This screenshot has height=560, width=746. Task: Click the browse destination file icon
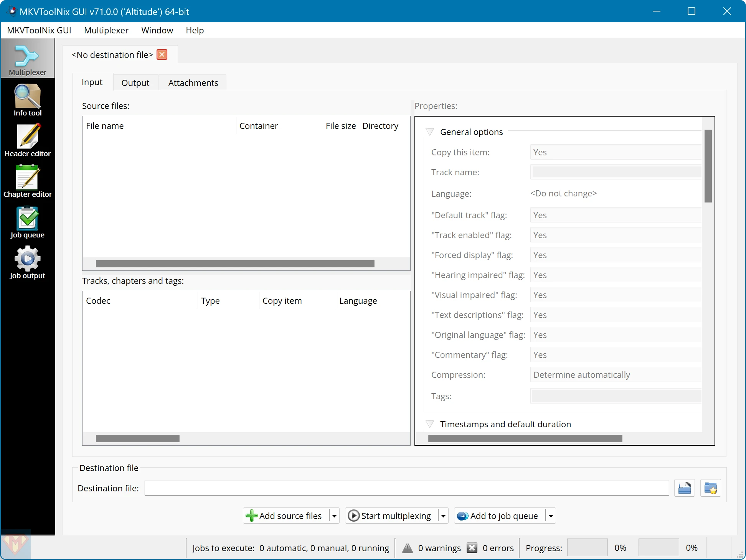[684, 488]
